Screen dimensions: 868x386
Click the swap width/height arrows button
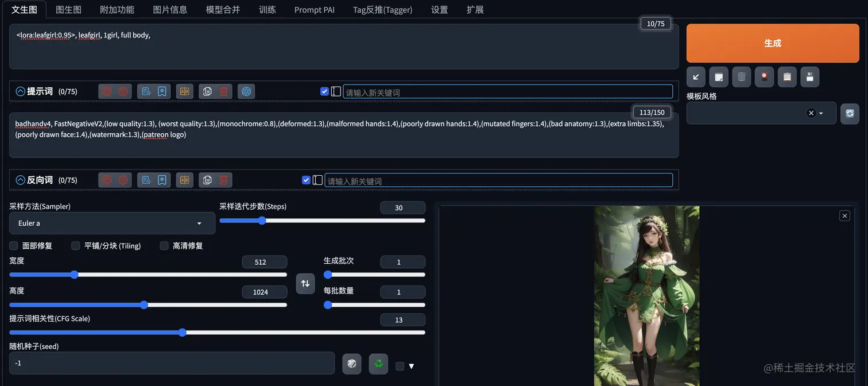[305, 283]
